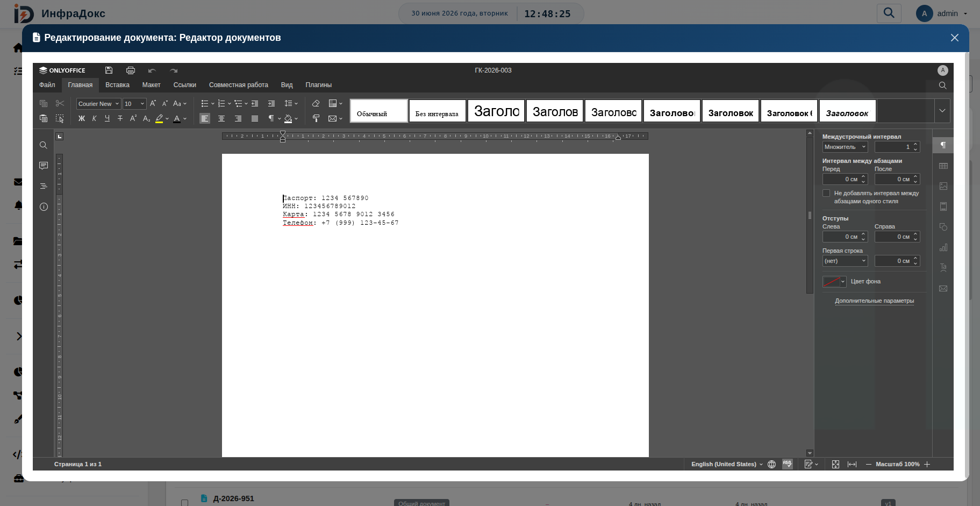Switch to the Плагины tab
This screenshot has height=506, width=980.
tap(318, 85)
